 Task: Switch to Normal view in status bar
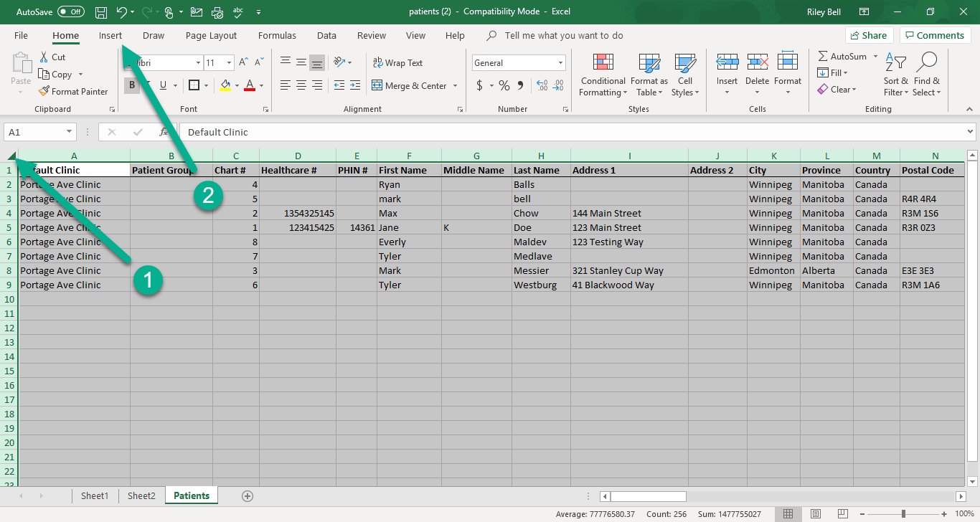tap(788, 513)
